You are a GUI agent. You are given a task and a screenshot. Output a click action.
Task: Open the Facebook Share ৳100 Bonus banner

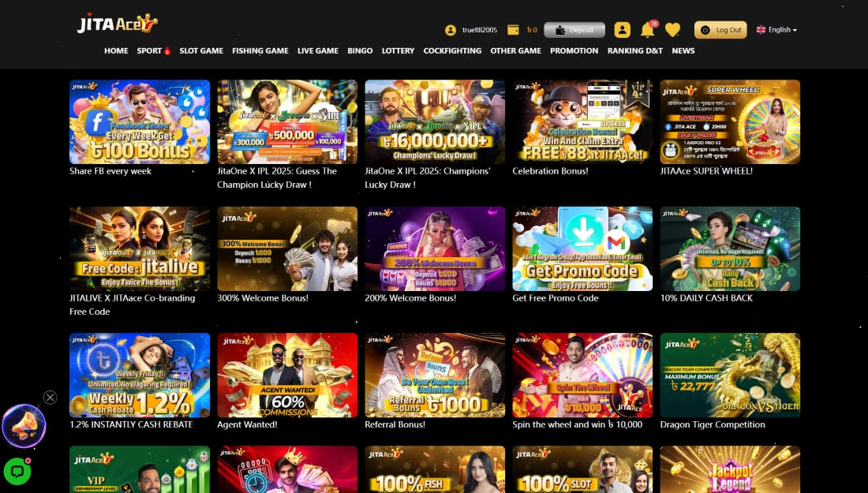coord(140,121)
